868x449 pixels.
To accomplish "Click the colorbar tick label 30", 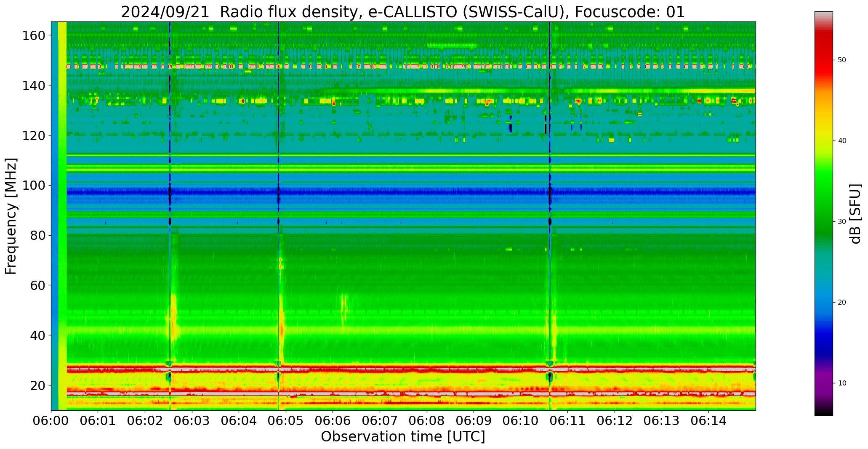I will click(x=842, y=222).
